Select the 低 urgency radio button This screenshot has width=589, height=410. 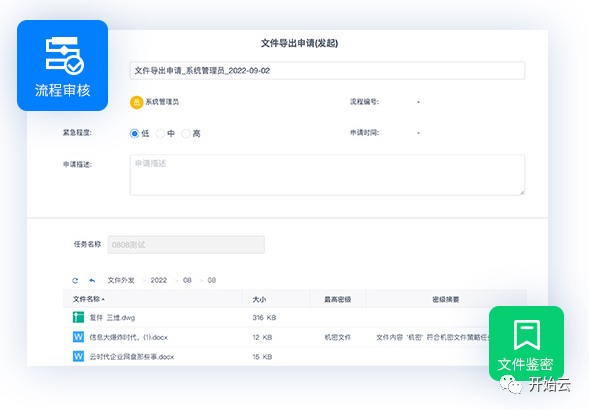pos(134,133)
